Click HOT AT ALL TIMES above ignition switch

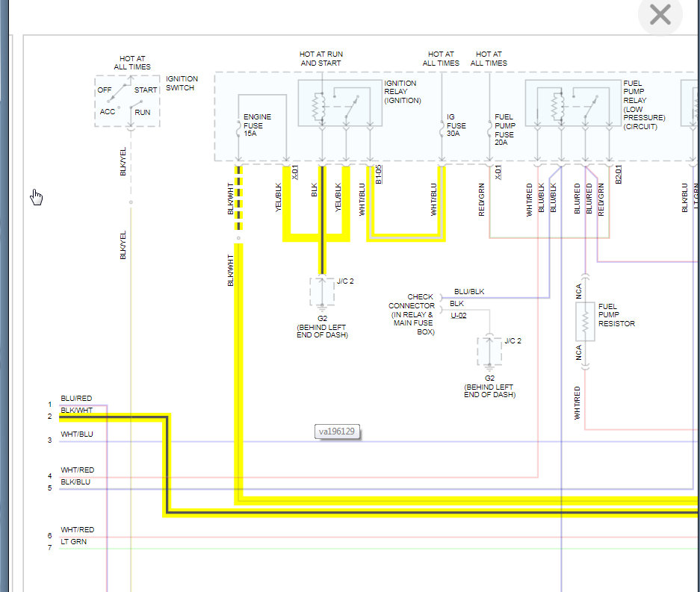point(132,63)
